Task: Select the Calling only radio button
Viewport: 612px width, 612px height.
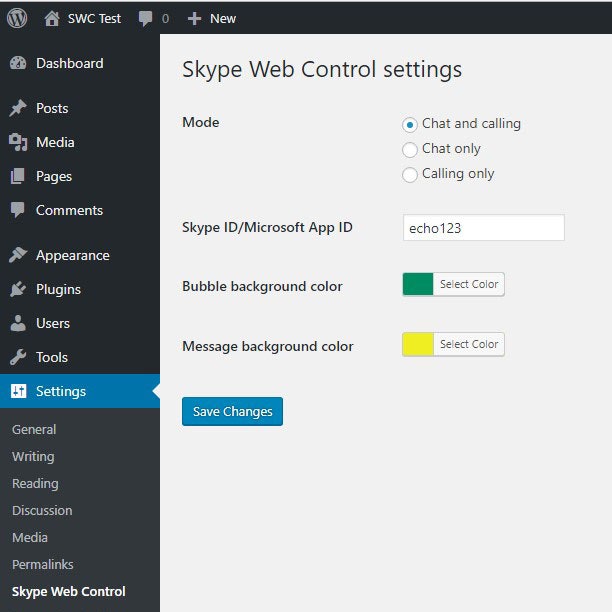Action: click(x=409, y=175)
